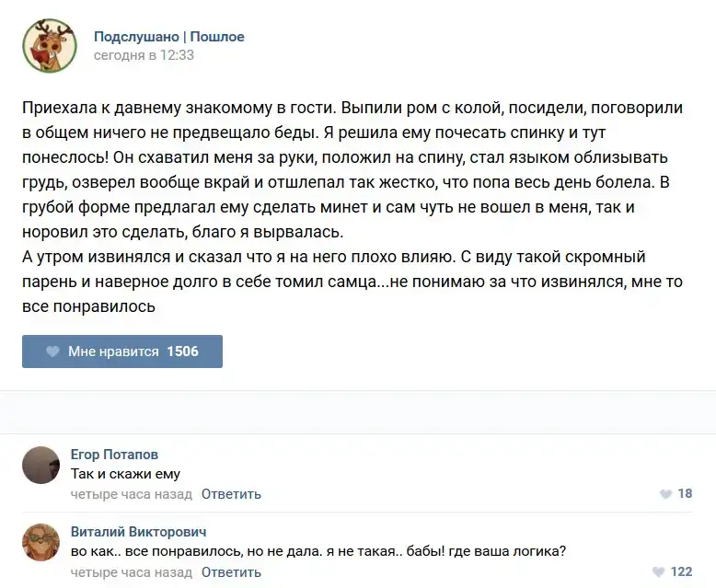Viewport: 716px width, 588px height.
Task: Click the post timestamp сегодня в 12:33
Action: (144, 55)
